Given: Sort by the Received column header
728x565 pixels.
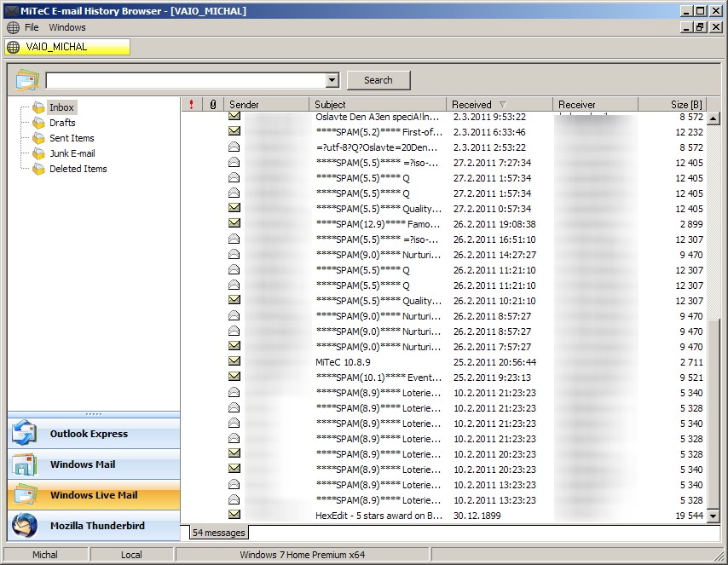Looking at the screenshot, I should 499,105.
